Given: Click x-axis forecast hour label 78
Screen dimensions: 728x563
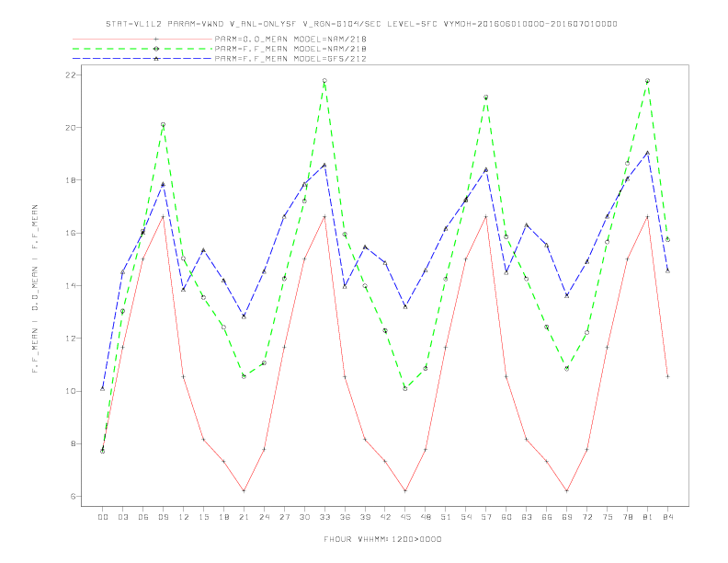Looking at the screenshot, I should [x=628, y=517].
